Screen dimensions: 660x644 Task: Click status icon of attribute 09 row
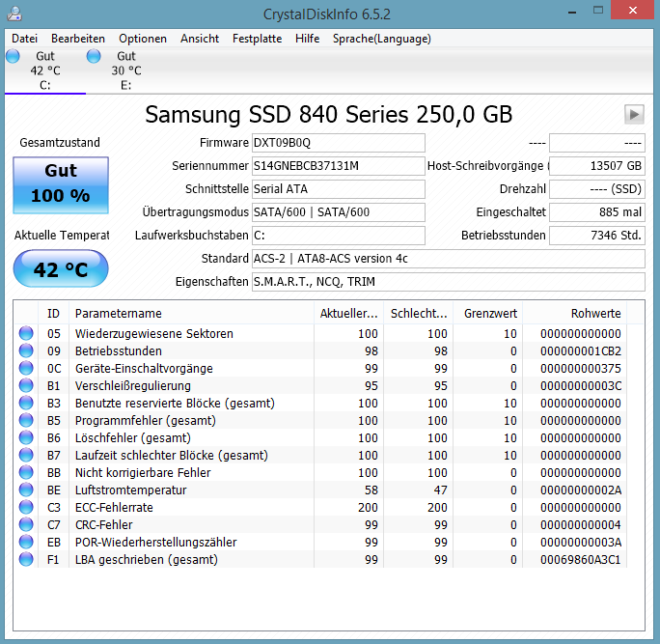(26, 350)
